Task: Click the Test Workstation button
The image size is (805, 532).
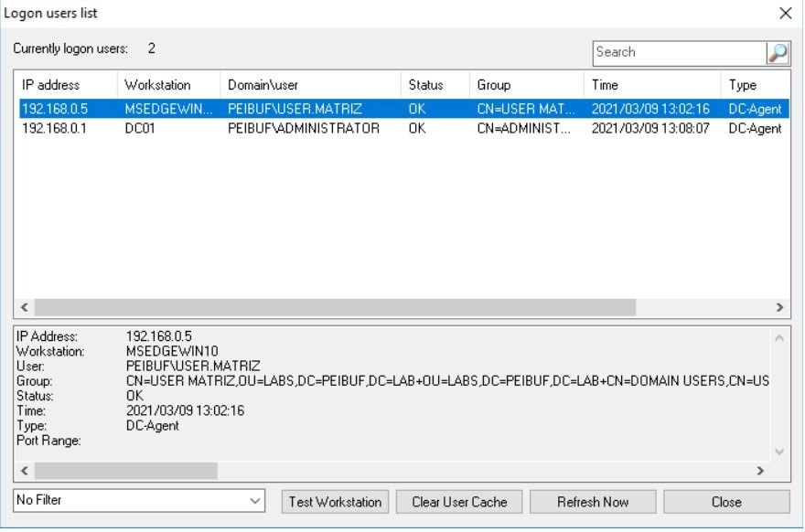Action: click(335, 502)
